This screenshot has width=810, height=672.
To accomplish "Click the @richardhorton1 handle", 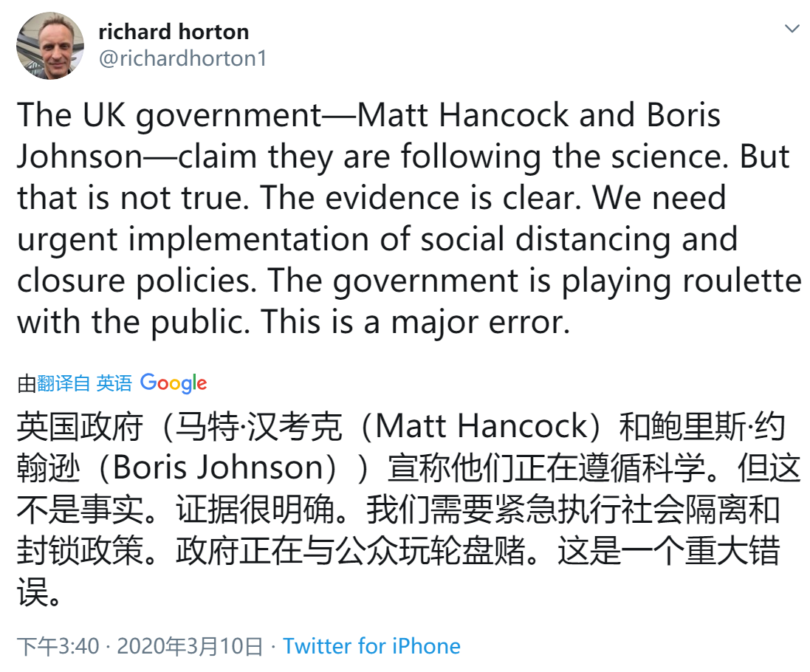I will pos(182,58).
